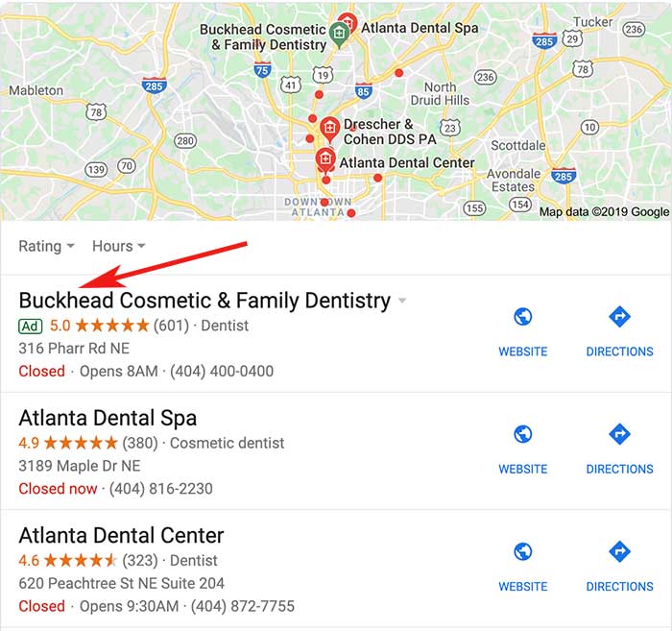Click directions icon for Atlanta Dental Center

(619, 551)
